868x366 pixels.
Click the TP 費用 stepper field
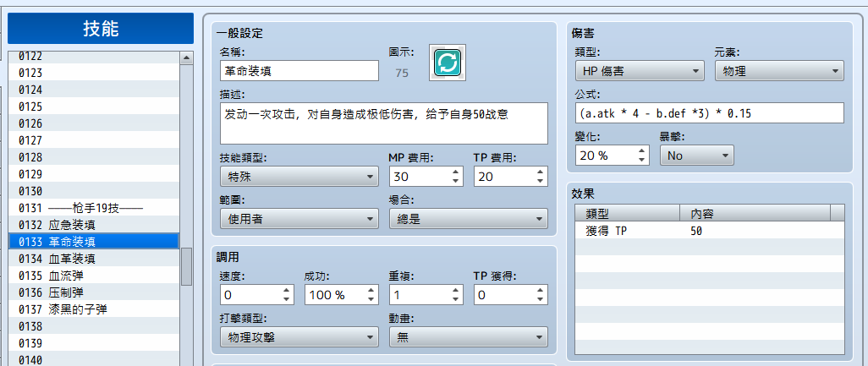(511, 177)
